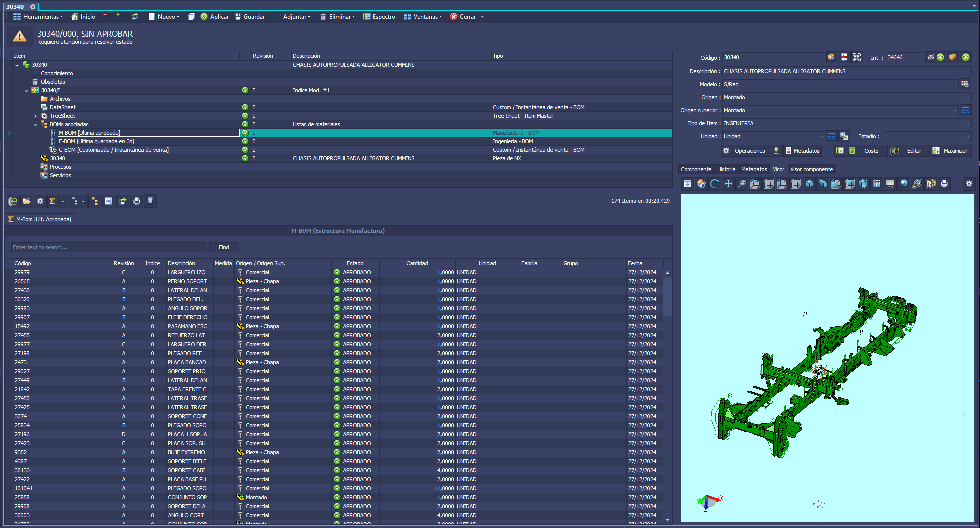Open viewer settings gear icon
Screen dimensions: 980x528
[969, 184]
